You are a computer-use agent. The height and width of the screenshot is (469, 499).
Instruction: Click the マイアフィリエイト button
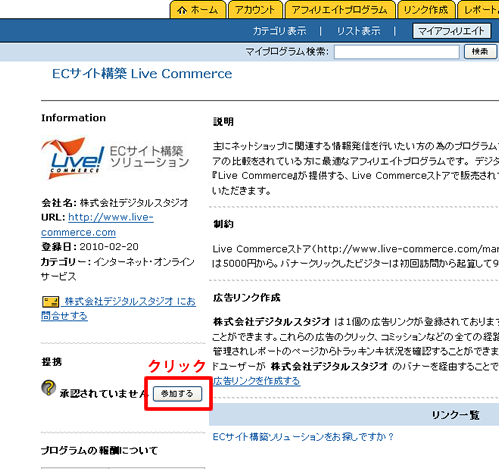[x=451, y=31]
